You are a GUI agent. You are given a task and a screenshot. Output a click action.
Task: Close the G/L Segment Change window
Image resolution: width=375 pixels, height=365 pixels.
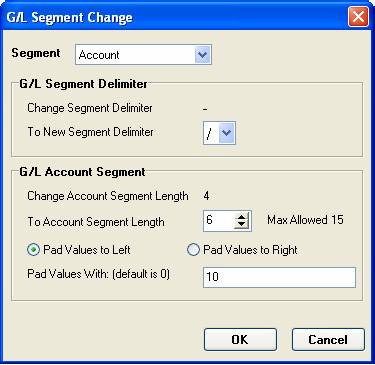pos(358,17)
